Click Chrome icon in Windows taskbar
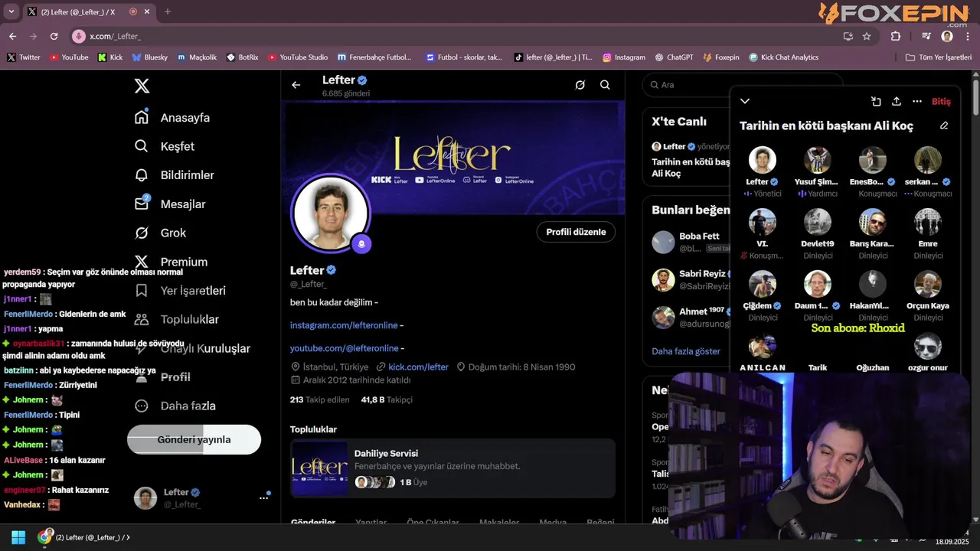Image resolution: width=980 pixels, height=551 pixels. (44, 537)
